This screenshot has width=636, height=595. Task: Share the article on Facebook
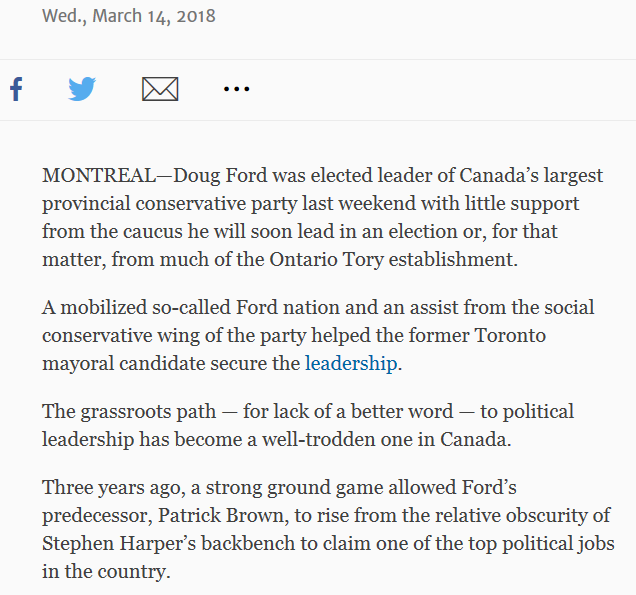(16, 89)
